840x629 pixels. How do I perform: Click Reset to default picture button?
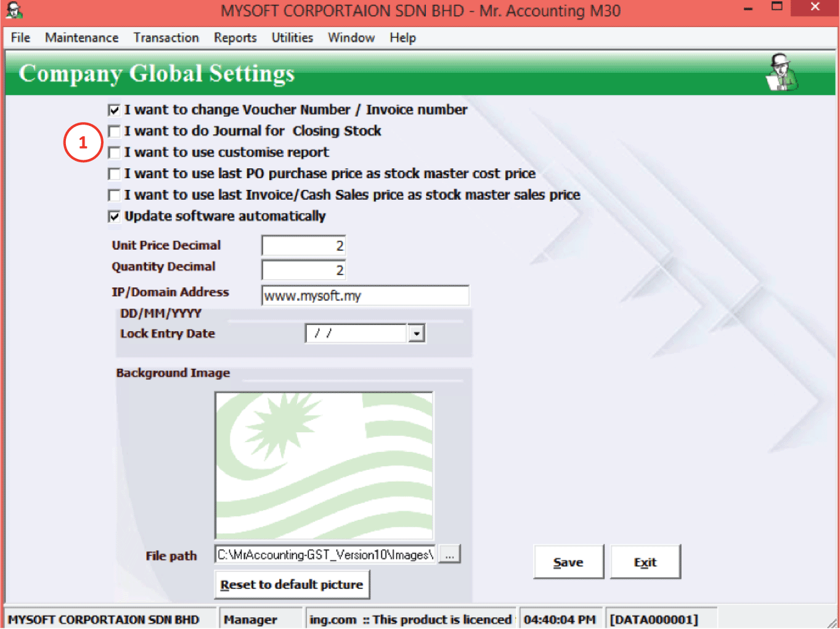click(292, 585)
